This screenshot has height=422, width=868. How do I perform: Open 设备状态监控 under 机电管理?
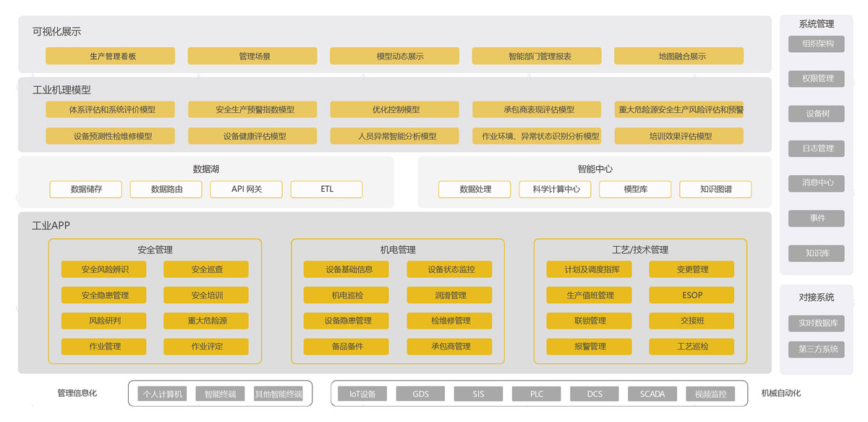coord(449,269)
